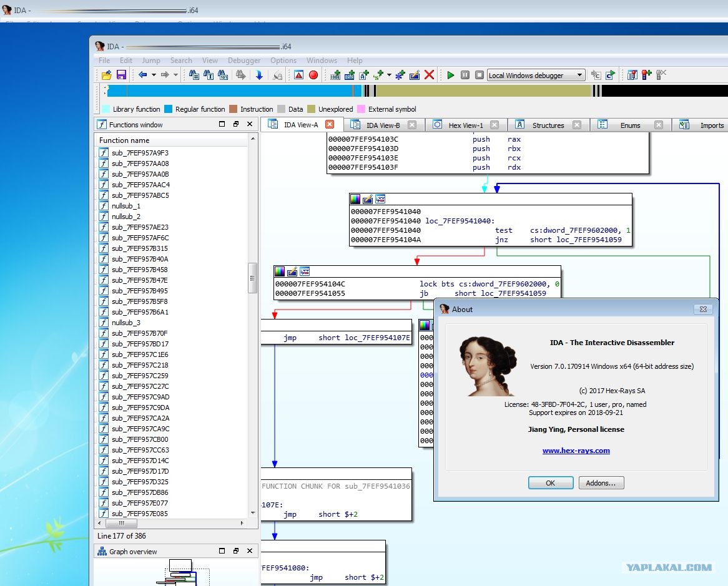This screenshot has width=728, height=586.
Task: Close the Functions window panel
Action: (250, 124)
